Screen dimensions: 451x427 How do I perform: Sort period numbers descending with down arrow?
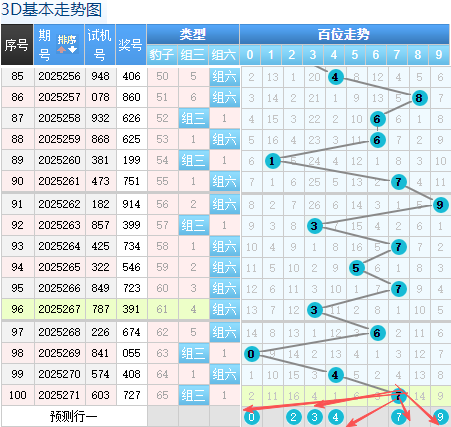click(x=73, y=50)
